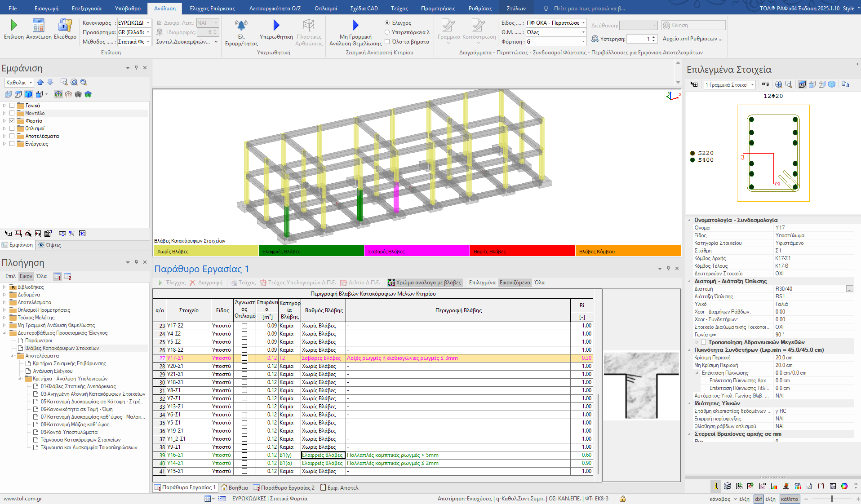Click the magenta Σοβαρές Βλάβες legend swatch
This screenshot has height=504, width=861.
417,252
